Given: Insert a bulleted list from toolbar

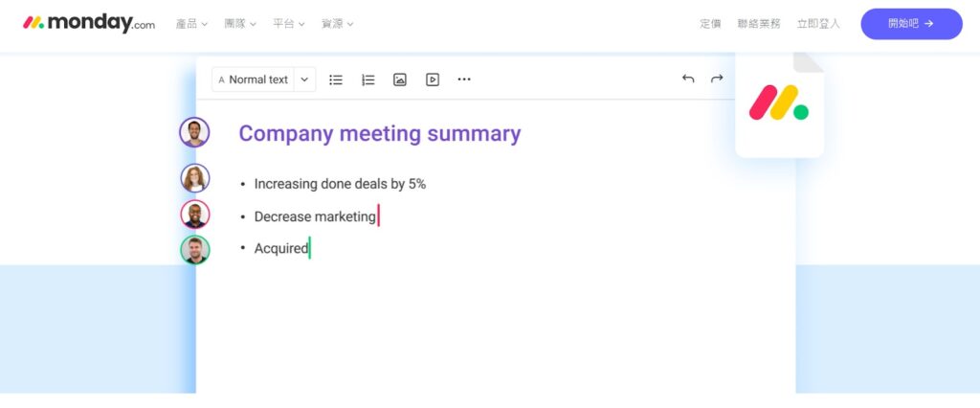Looking at the screenshot, I should (x=336, y=79).
